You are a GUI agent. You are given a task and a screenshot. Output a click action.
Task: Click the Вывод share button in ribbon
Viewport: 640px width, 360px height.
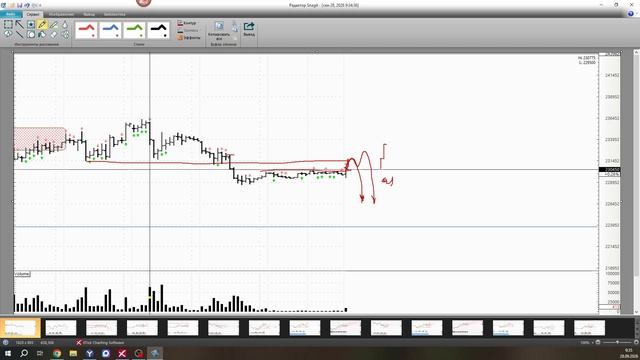[249, 29]
